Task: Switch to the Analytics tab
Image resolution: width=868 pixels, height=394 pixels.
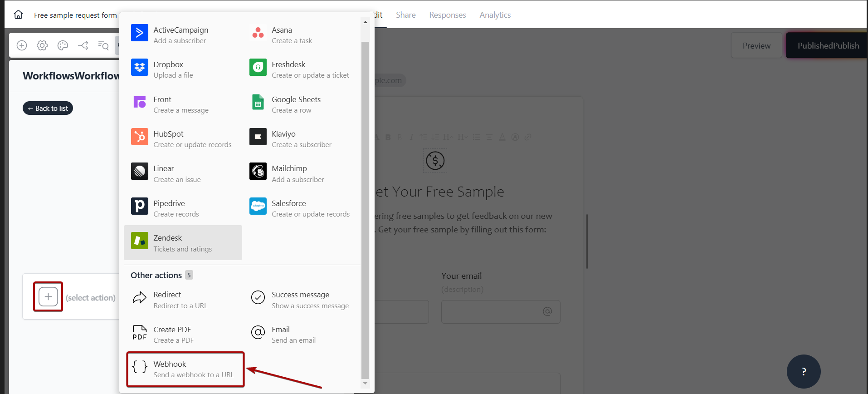Action: tap(495, 15)
